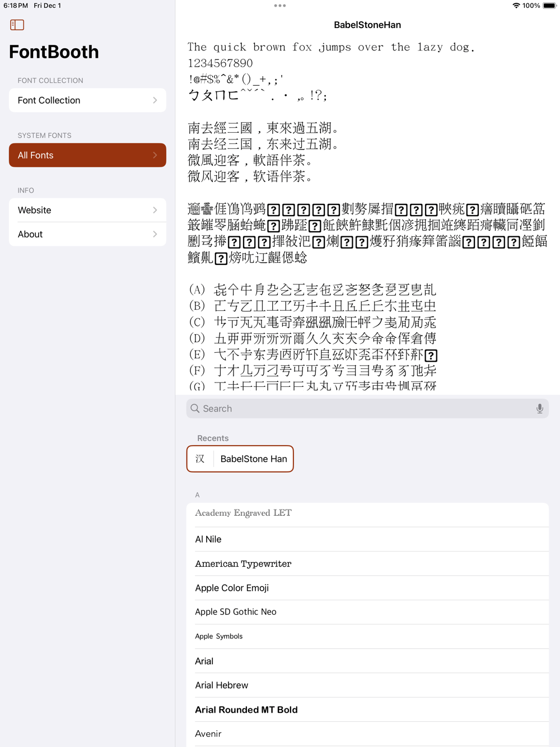The image size is (560, 747).
Task: Tap the magnifying glass search icon
Action: (195, 409)
